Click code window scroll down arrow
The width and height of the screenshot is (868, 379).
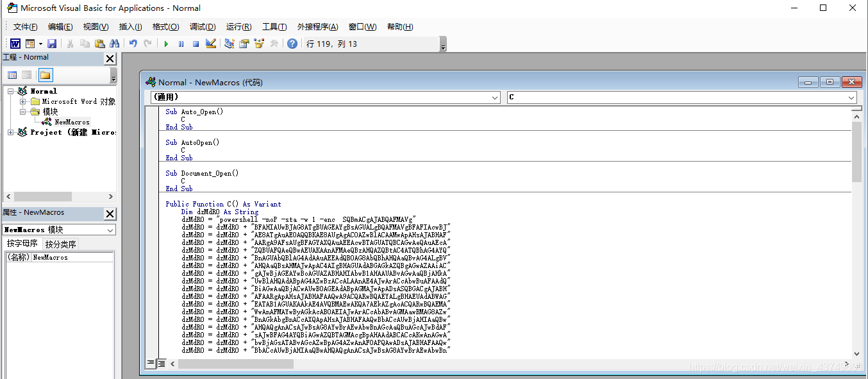point(856,353)
